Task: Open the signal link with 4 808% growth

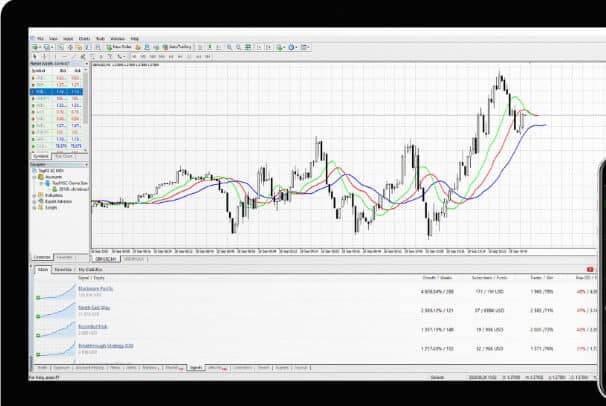Action: click(95, 289)
